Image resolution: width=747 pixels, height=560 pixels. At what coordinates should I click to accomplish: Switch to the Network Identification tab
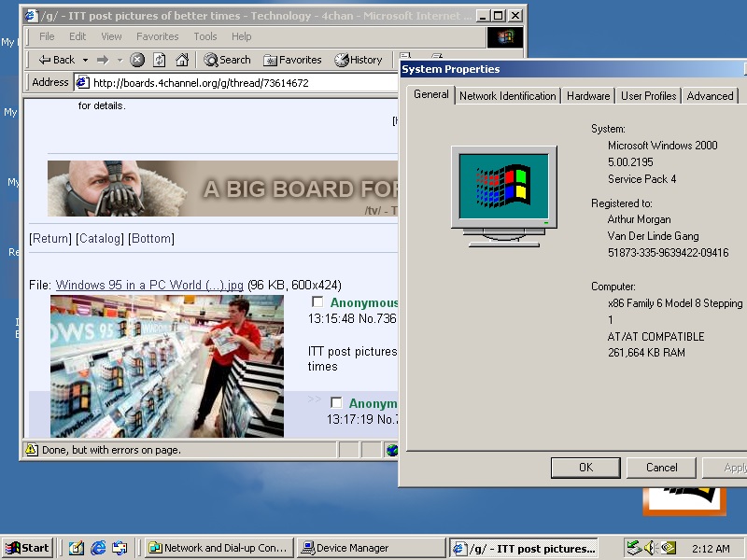pos(508,96)
